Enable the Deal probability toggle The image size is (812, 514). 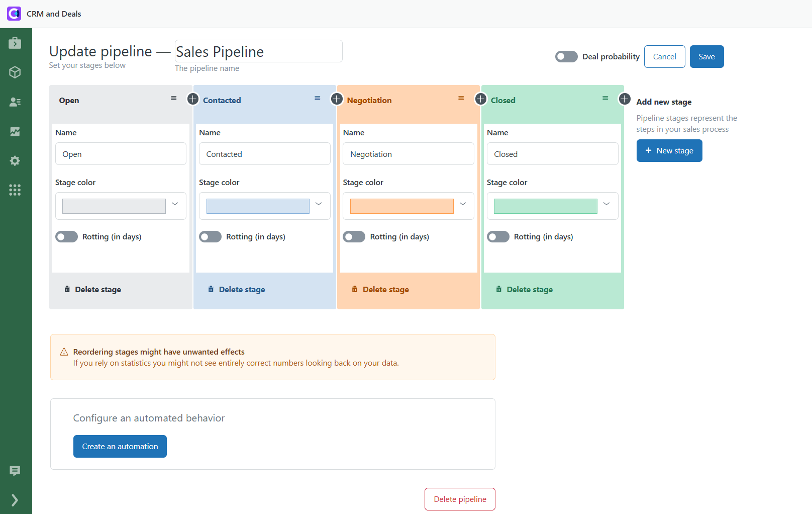(x=566, y=56)
